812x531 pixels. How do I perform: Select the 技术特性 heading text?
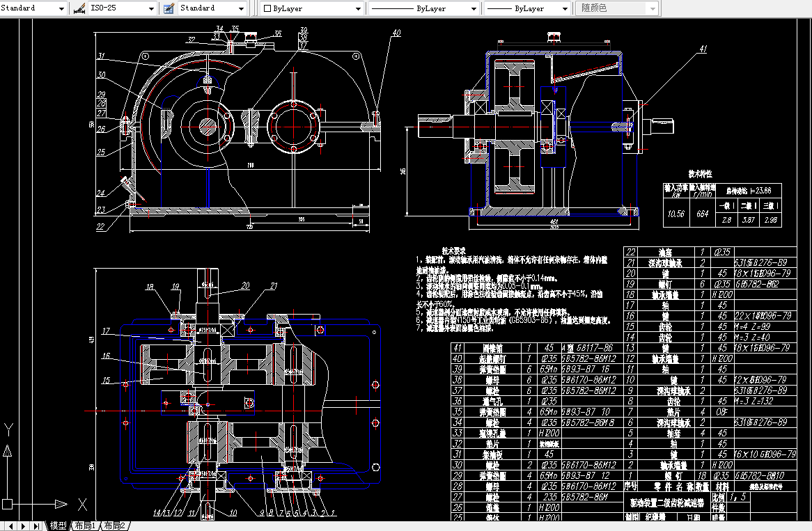(x=701, y=174)
